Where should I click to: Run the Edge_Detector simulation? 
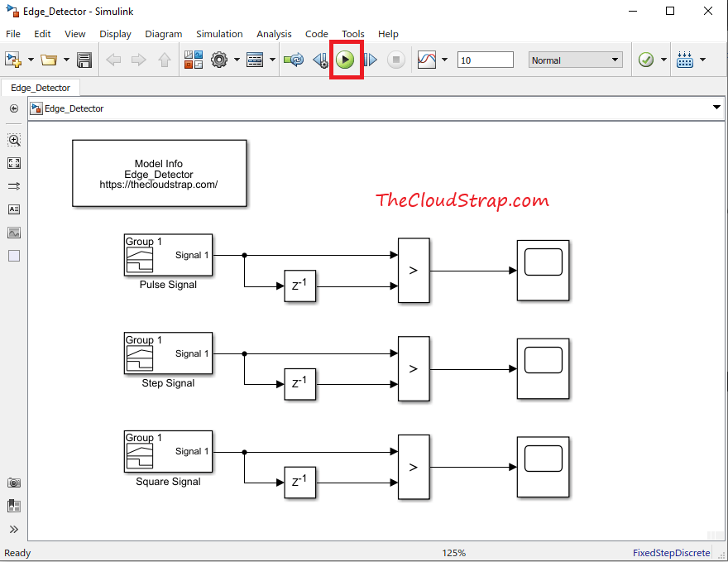(x=345, y=59)
